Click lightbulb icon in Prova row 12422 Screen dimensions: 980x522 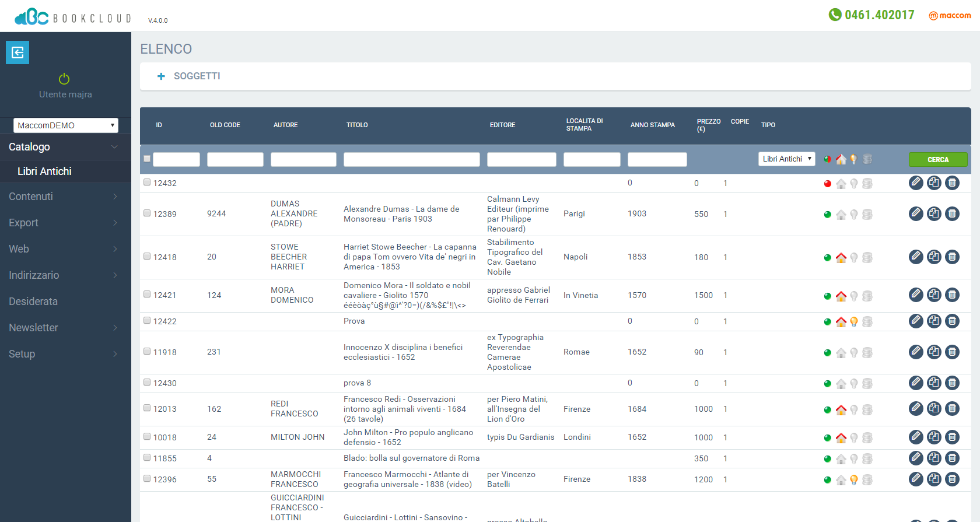point(854,321)
